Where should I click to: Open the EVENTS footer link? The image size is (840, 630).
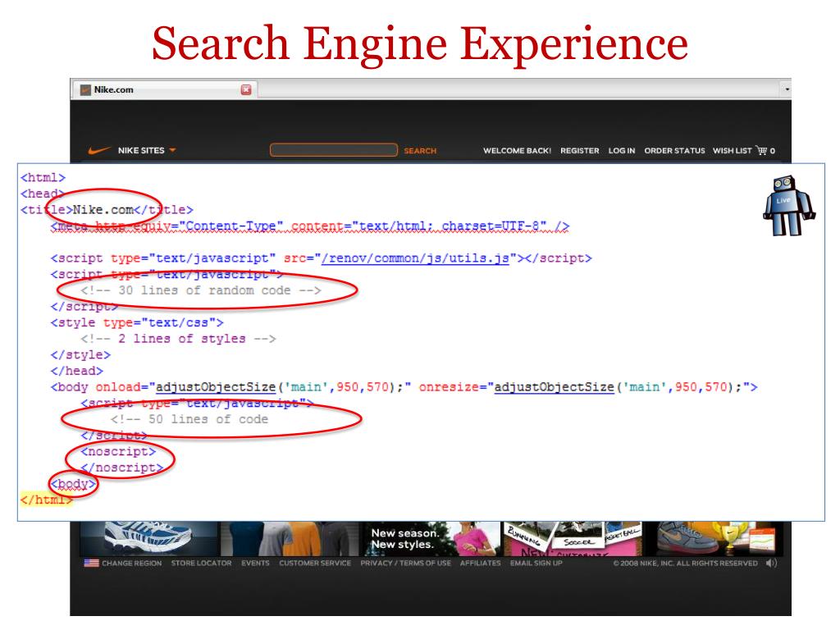tap(256, 564)
